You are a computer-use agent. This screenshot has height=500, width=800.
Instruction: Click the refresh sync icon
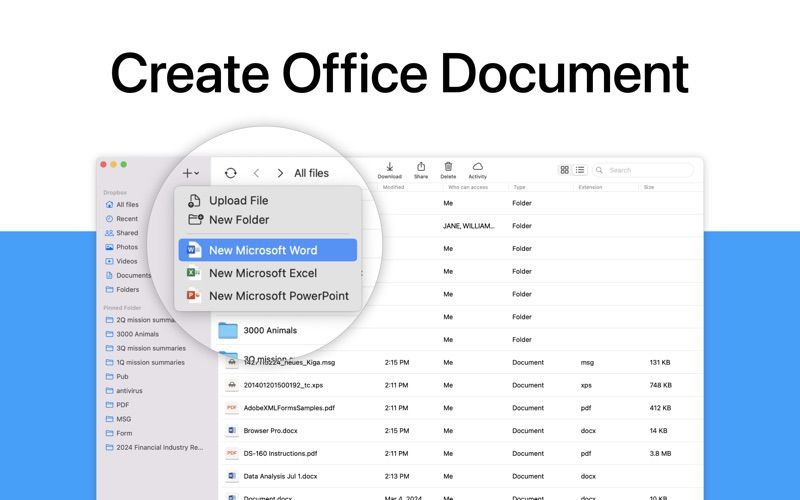231,173
